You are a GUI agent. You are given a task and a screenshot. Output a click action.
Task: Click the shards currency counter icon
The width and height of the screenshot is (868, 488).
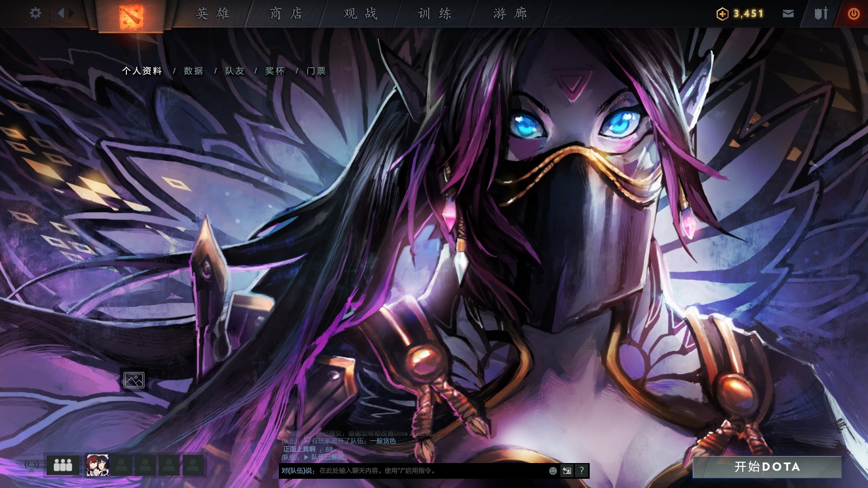click(722, 14)
